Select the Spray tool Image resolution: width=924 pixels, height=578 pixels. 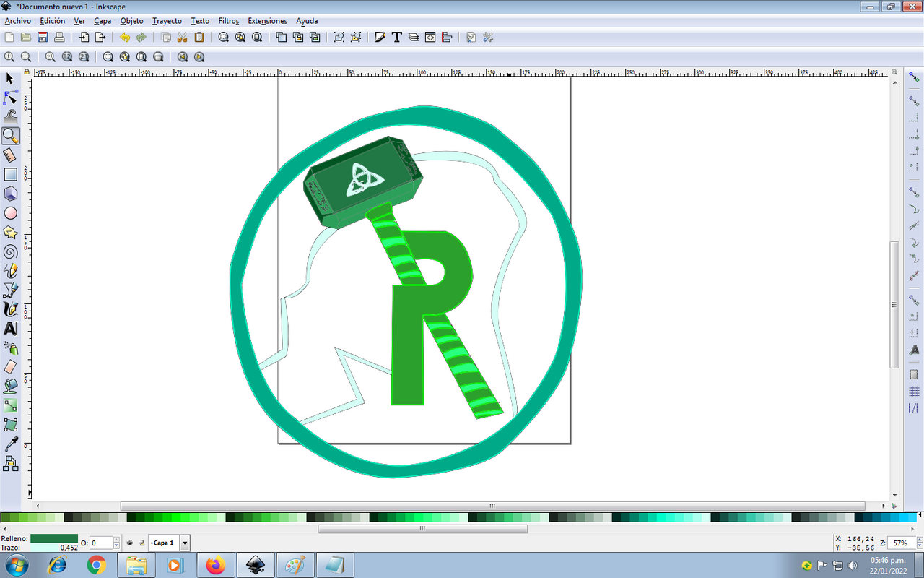10,348
